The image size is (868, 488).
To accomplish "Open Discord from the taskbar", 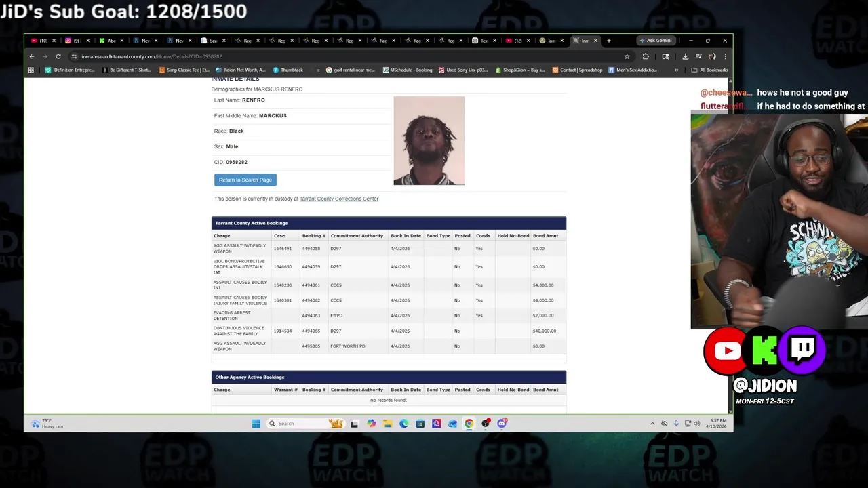I will click(x=502, y=424).
